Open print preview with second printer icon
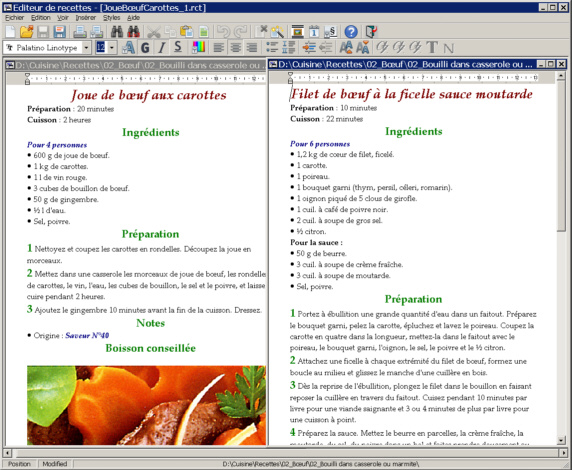The image size is (572, 470). click(x=96, y=32)
